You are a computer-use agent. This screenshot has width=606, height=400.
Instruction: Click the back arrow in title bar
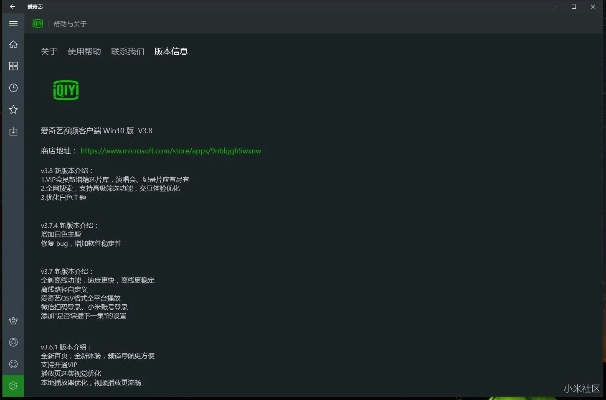[13, 6]
